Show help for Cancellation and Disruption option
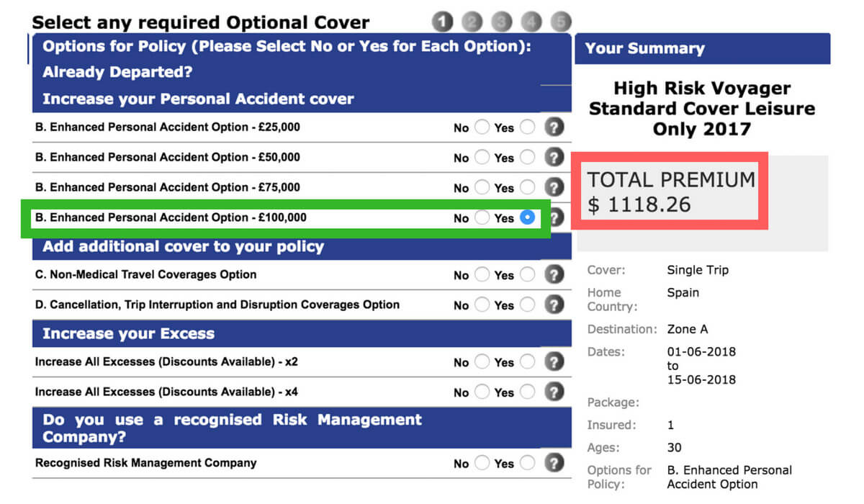The image size is (864, 504). tap(554, 305)
